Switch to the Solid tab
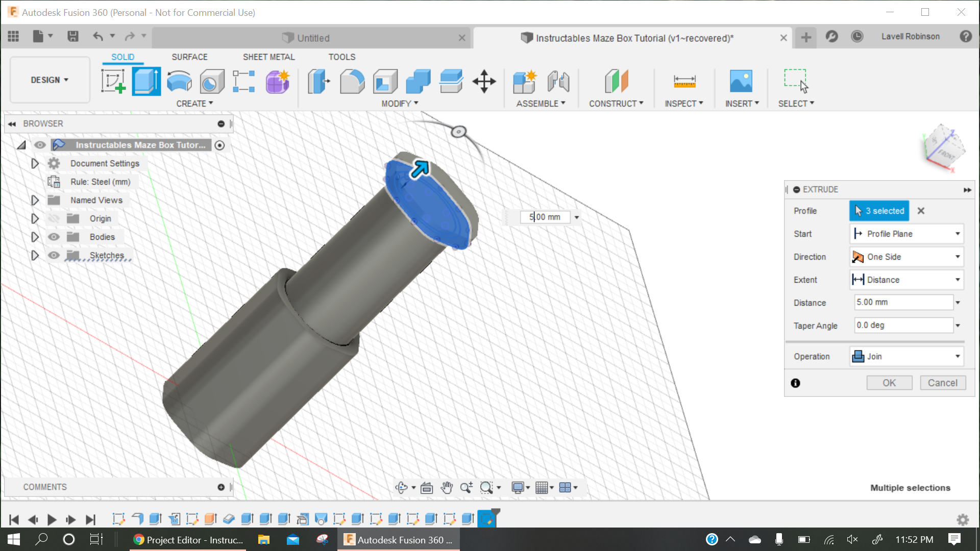Image resolution: width=980 pixels, height=551 pixels. [x=123, y=57]
